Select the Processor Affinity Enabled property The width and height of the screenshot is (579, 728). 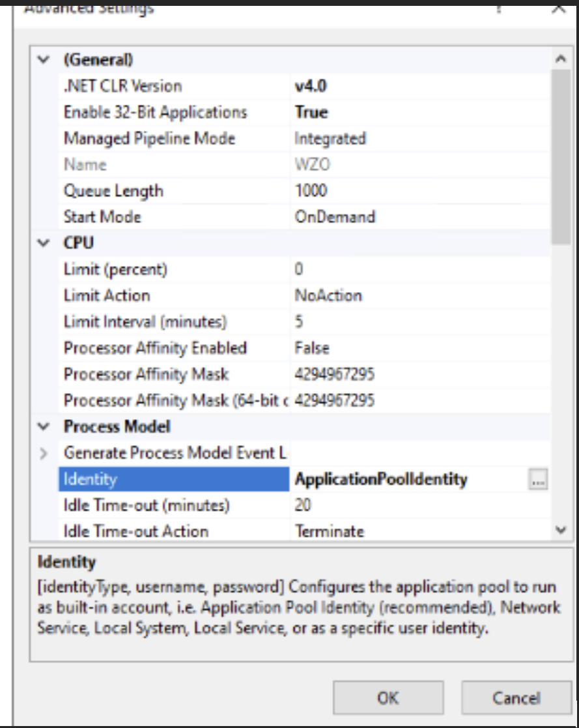155,348
